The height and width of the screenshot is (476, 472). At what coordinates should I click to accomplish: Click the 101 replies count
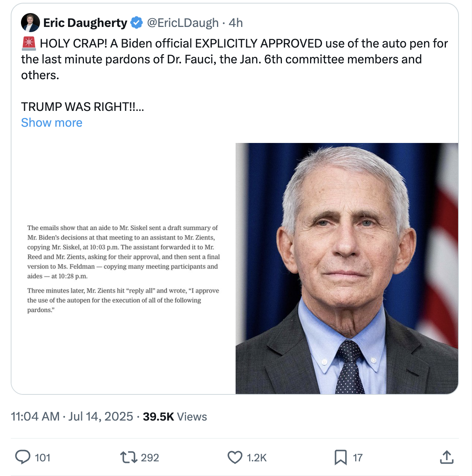coord(43,458)
